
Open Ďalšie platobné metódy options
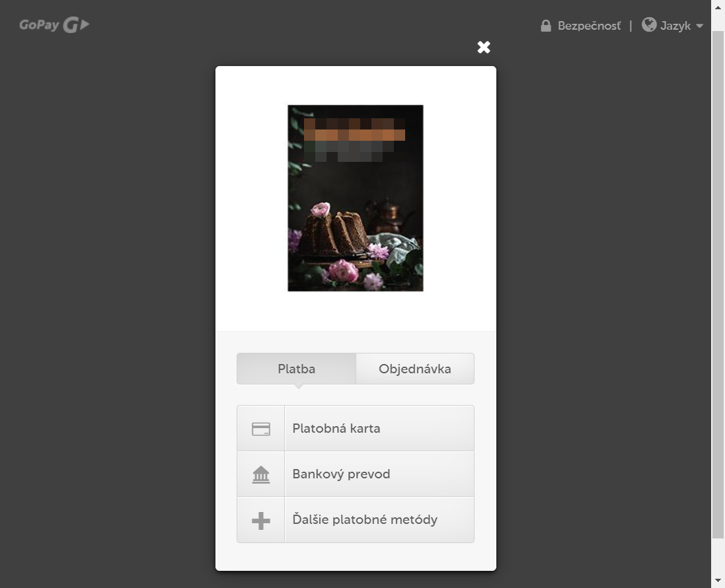(365, 519)
